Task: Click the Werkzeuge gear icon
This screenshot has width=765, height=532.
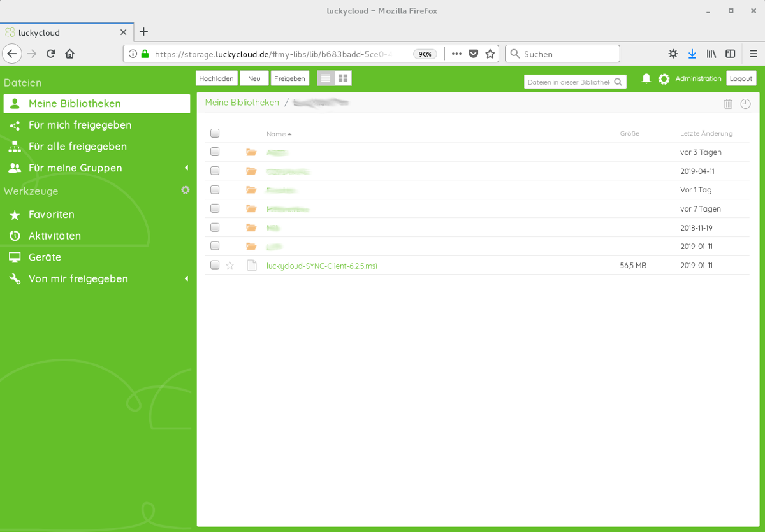Action: pos(185,190)
